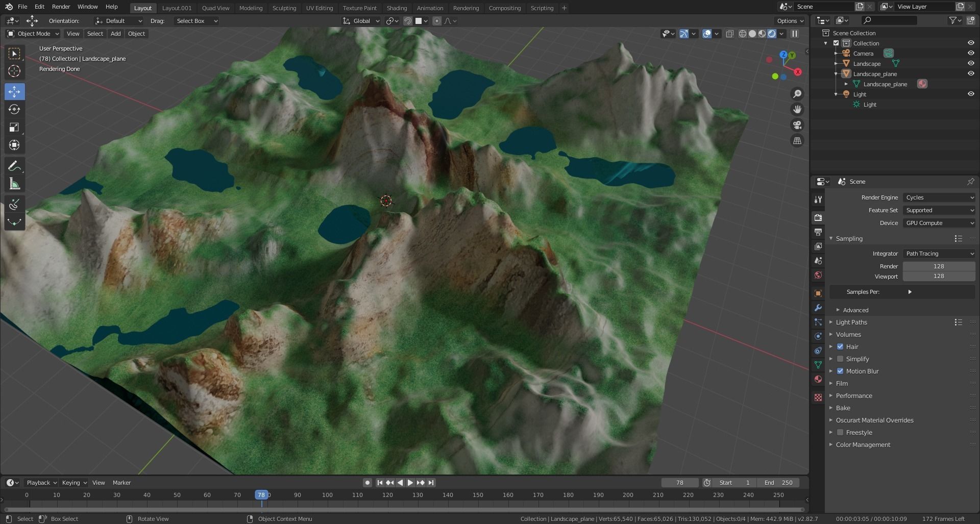The width and height of the screenshot is (980, 524).
Task: Click the pan view hand icon
Action: pos(797,109)
